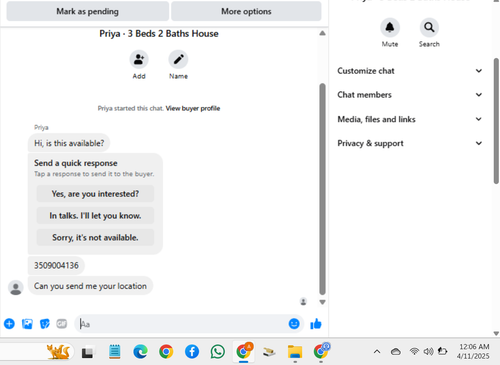Open Notepad icon in taskbar
The image size is (500, 365).
115,352
